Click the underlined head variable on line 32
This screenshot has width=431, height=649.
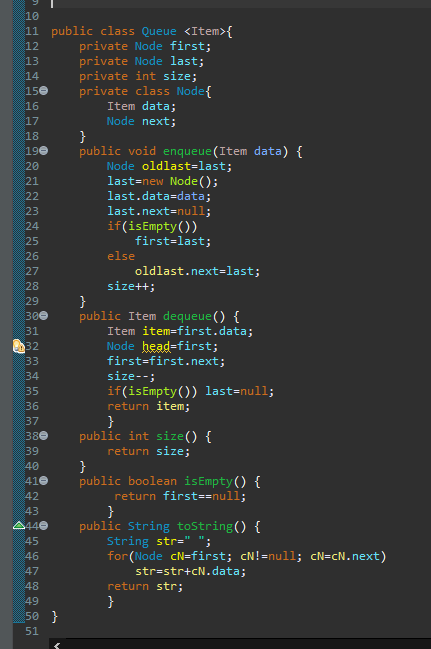click(x=156, y=346)
